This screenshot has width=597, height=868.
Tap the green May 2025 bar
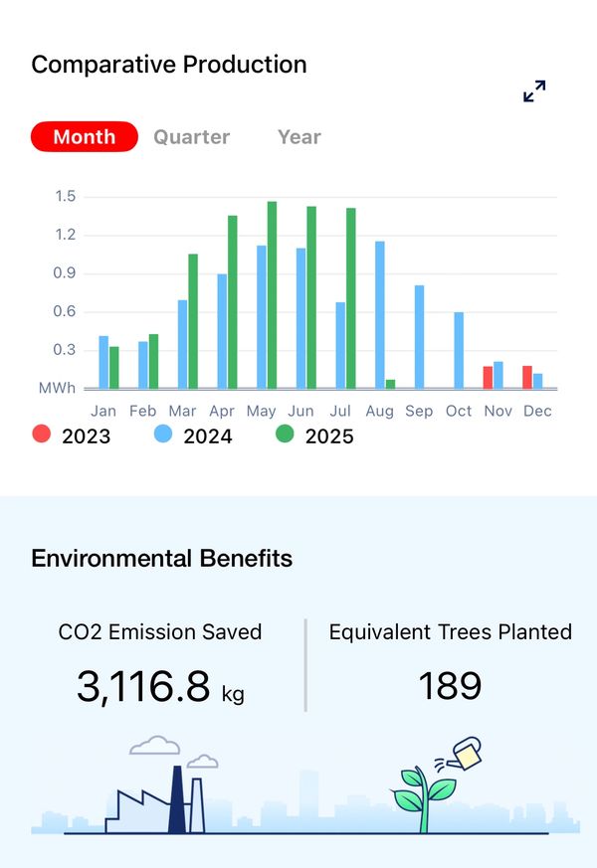point(272,295)
